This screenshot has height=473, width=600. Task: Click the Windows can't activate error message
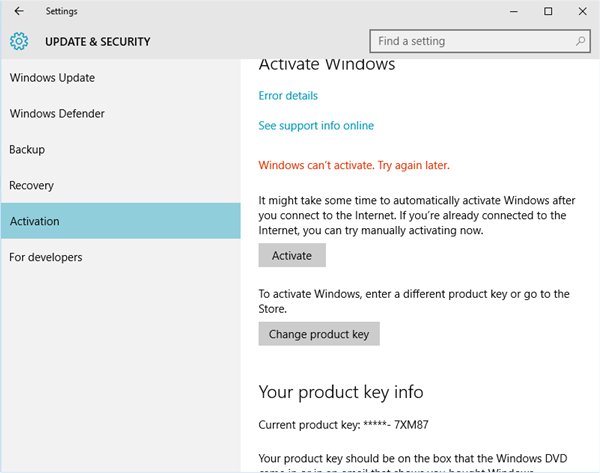point(354,165)
